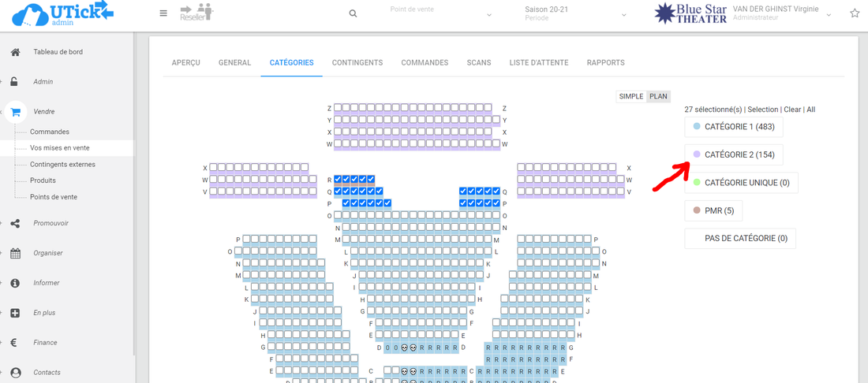Switch to the CONTINGENTS tab

(357, 63)
